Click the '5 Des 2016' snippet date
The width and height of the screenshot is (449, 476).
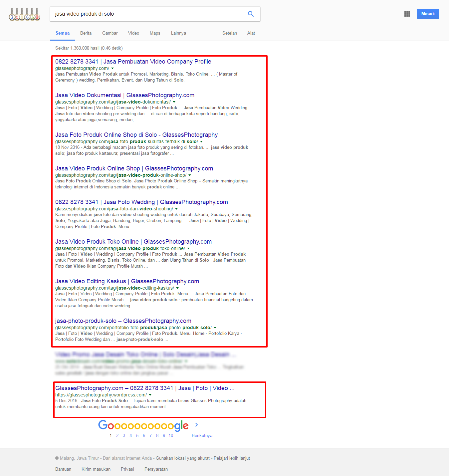tap(66, 401)
